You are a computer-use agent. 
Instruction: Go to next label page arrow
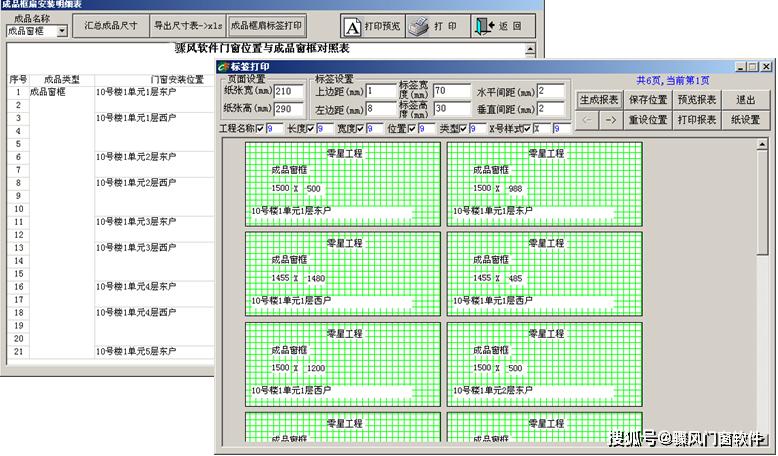611,120
